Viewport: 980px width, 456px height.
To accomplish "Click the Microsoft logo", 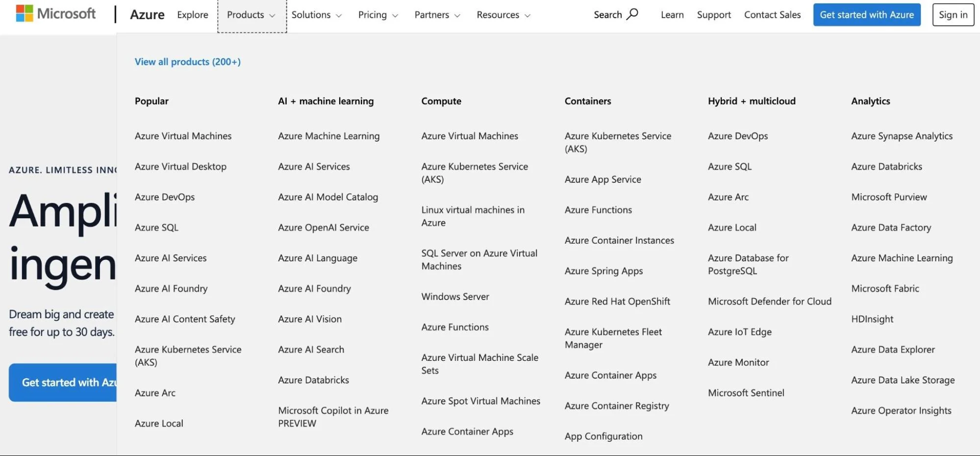I will click(x=55, y=13).
